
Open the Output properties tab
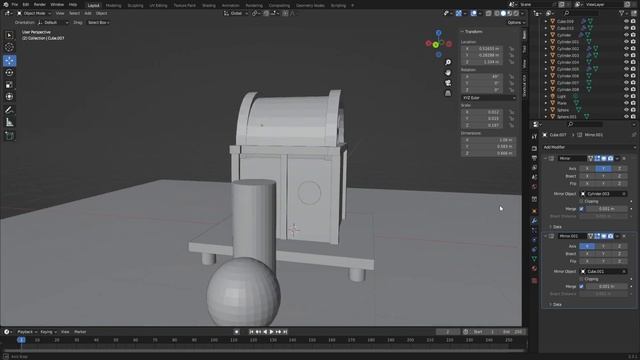[x=534, y=158]
